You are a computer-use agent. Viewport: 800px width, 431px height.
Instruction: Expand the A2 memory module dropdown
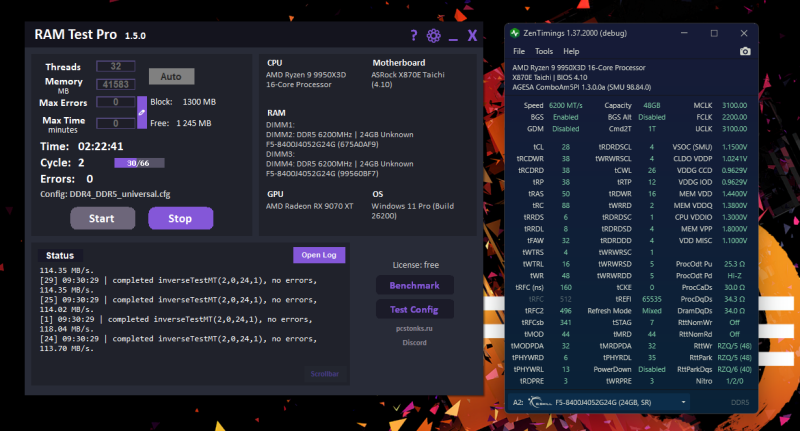[684, 402]
